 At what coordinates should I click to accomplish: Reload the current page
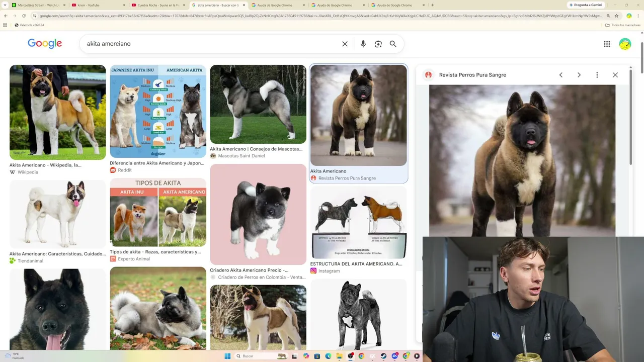point(24,16)
